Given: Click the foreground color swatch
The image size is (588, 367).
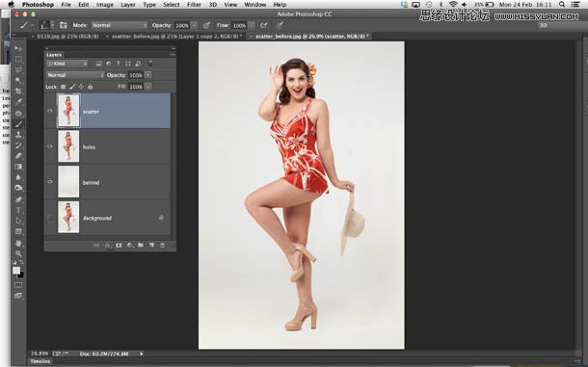Looking at the screenshot, I should [x=16, y=271].
